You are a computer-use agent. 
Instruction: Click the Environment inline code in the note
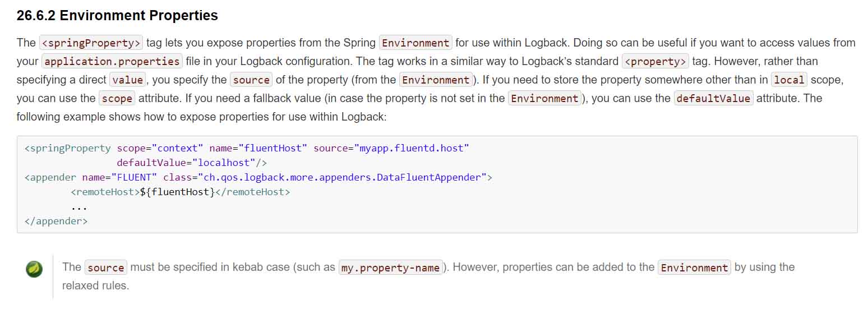coord(694,268)
